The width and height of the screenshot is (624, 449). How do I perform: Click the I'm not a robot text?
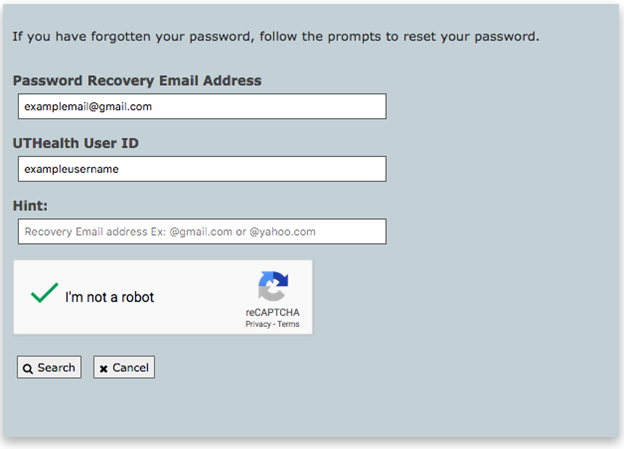tap(109, 297)
